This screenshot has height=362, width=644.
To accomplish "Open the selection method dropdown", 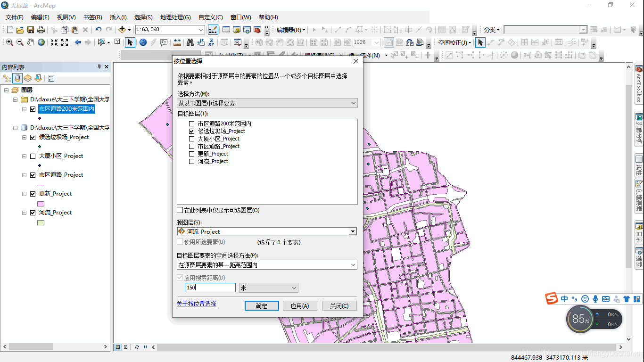I will (x=267, y=103).
